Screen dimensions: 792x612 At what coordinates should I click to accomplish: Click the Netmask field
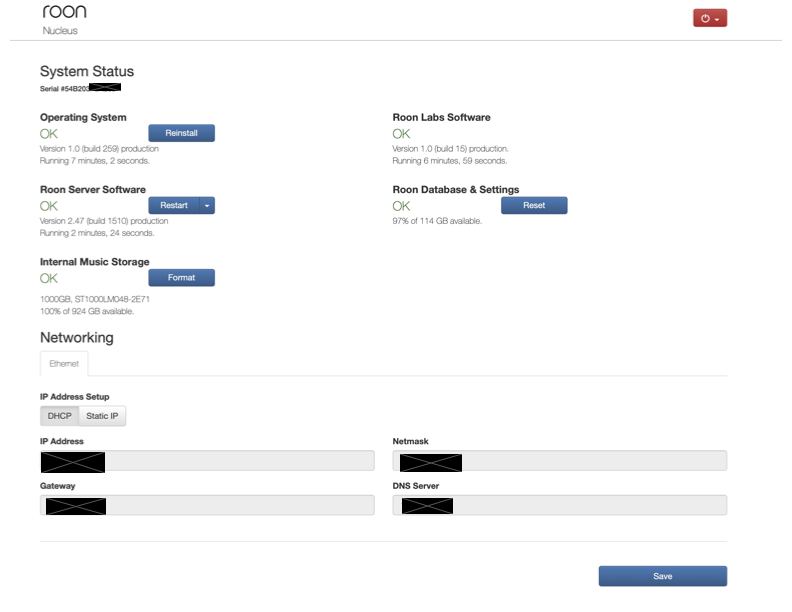[x=560, y=461]
